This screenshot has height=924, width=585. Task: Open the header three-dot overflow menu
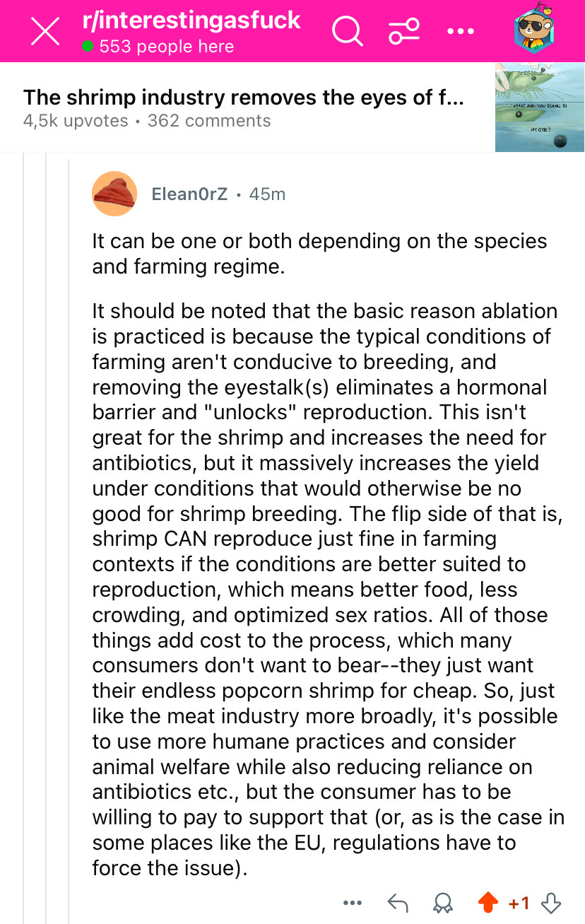click(x=461, y=32)
